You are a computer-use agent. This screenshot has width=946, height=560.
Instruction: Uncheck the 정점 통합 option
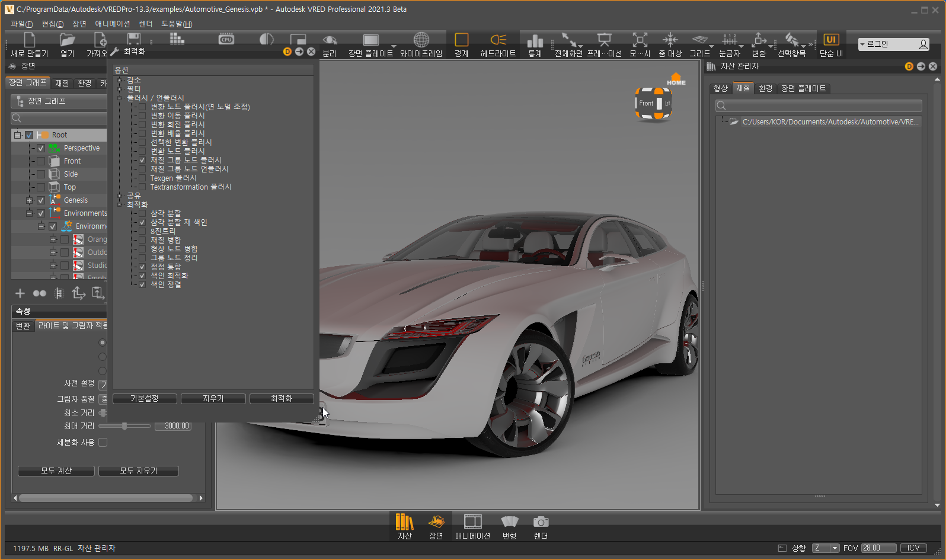coord(142,267)
